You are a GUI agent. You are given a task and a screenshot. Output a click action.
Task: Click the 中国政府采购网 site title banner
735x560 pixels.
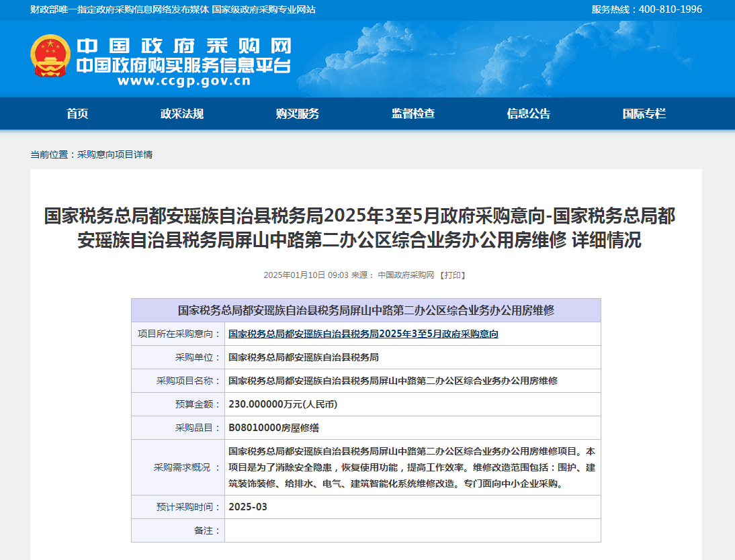184,46
